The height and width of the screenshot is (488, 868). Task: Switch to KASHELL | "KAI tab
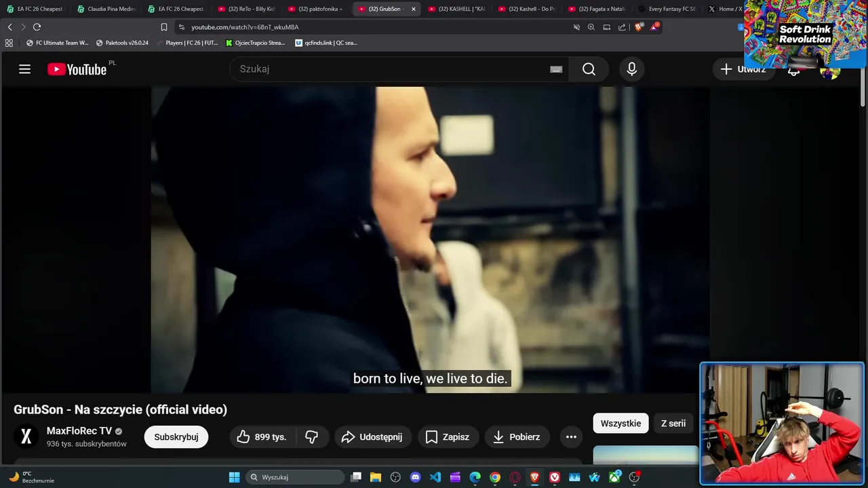[x=456, y=9]
